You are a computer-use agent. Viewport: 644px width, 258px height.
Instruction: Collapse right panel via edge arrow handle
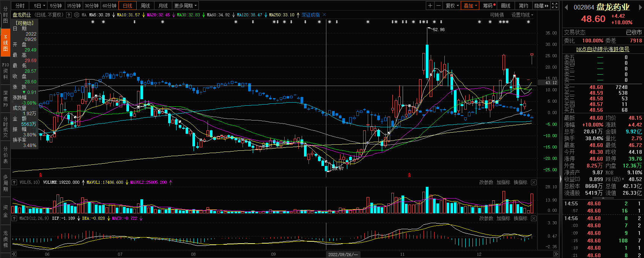pos(561,179)
